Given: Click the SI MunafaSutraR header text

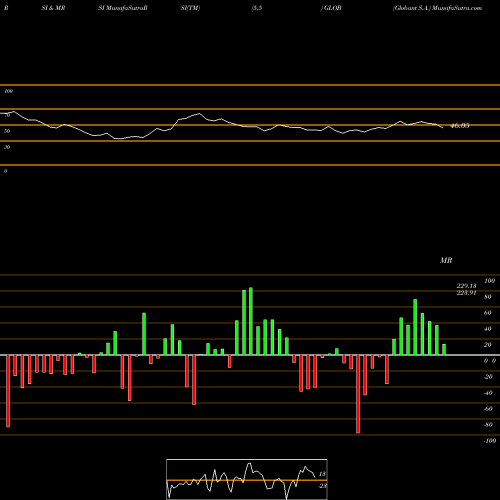Looking at the screenshot, I should [123, 8].
